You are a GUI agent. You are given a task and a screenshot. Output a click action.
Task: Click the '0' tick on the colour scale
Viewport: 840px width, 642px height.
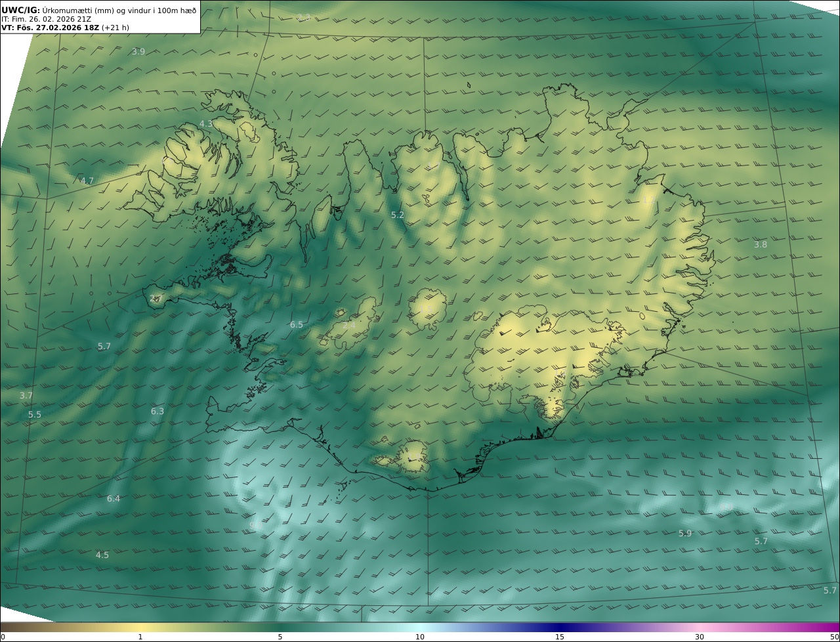click(3, 637)
